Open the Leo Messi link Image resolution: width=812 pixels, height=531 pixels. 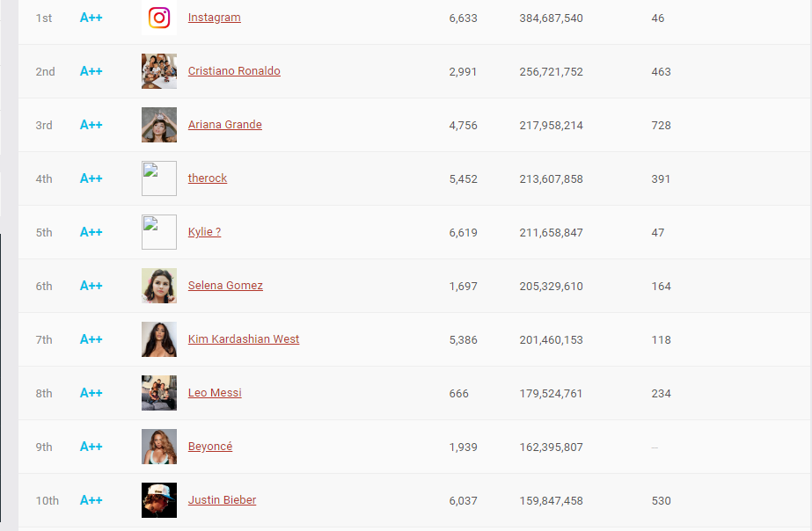tap(215, 393)
